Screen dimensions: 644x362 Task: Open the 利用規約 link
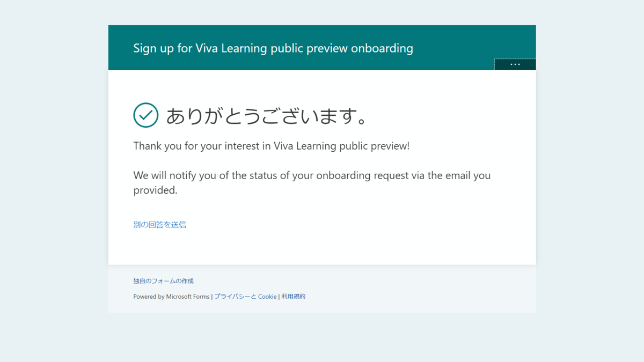(294, 297)
